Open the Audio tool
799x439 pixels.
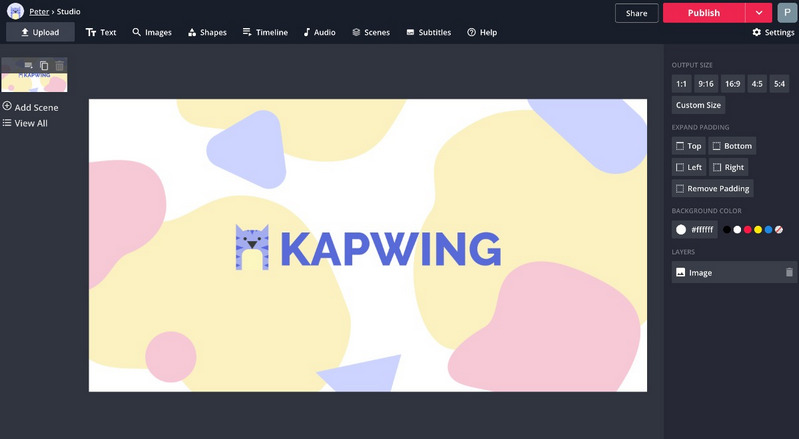point(319,32)
